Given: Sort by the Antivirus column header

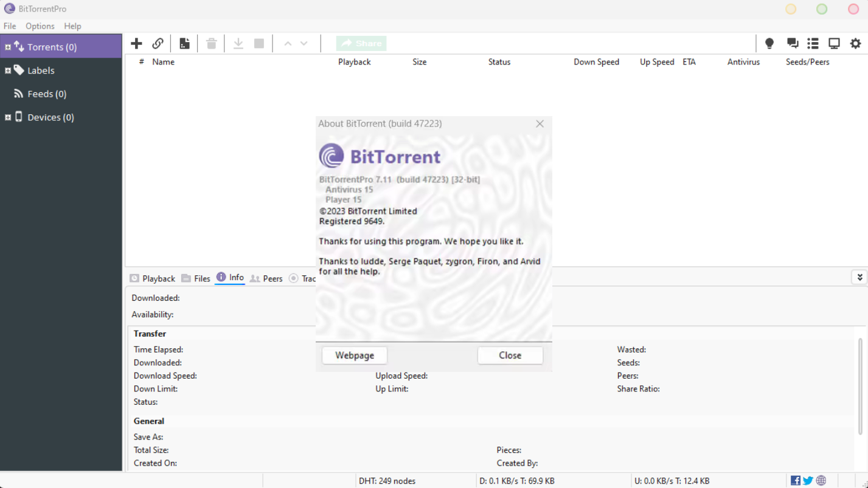Looking at the screenshot, I should click(x=743, y=62).
